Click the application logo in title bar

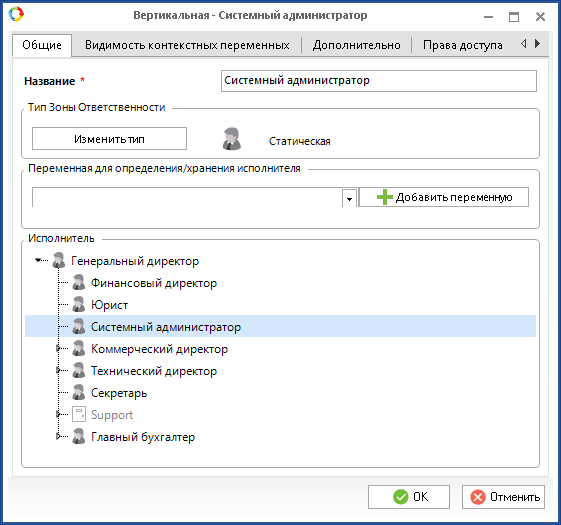(x=16, y=14)
